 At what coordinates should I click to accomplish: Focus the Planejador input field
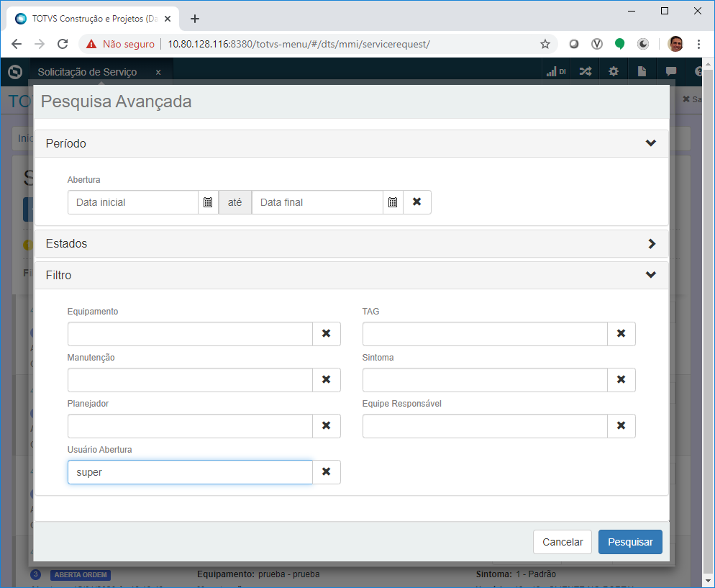click(x=190, y=425)
